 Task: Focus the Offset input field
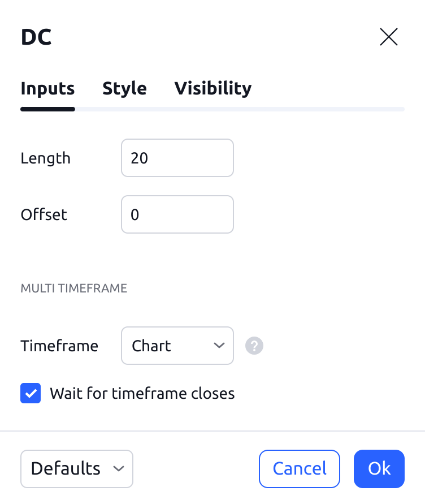(177, 214)
